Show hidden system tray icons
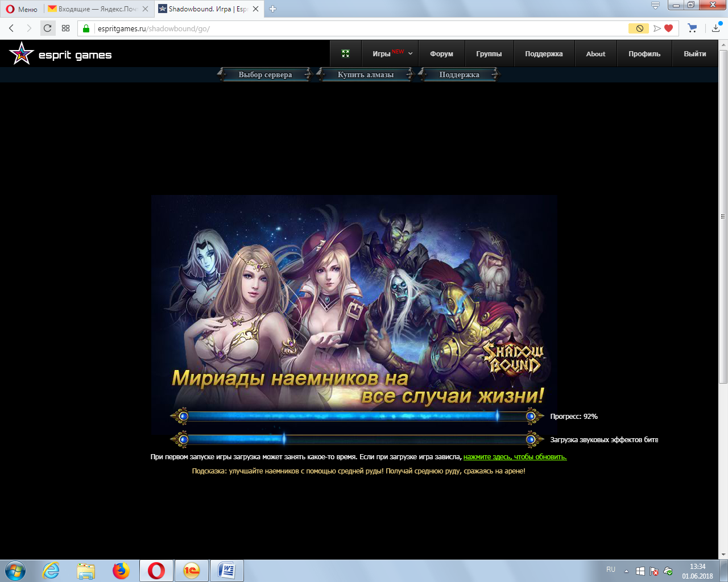The width and height of the screenshot is (728, 582). click(x=626, y=571)
